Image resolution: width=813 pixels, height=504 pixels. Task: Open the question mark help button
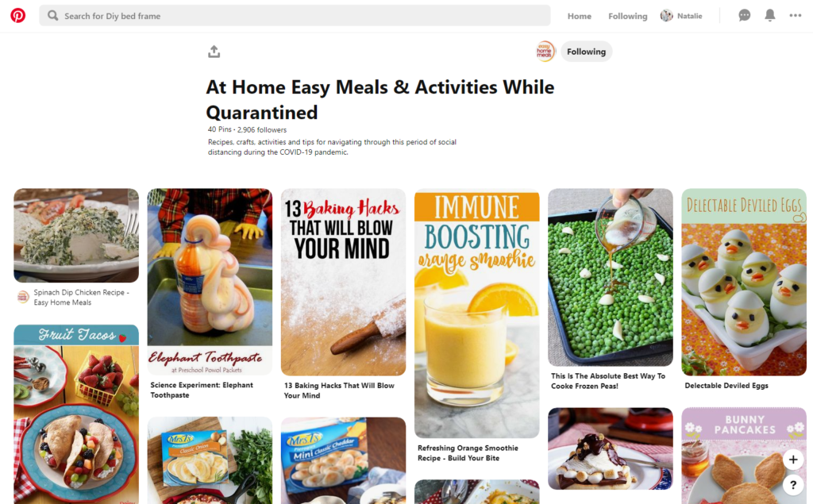pyautogui.click(x=793, y=485)
